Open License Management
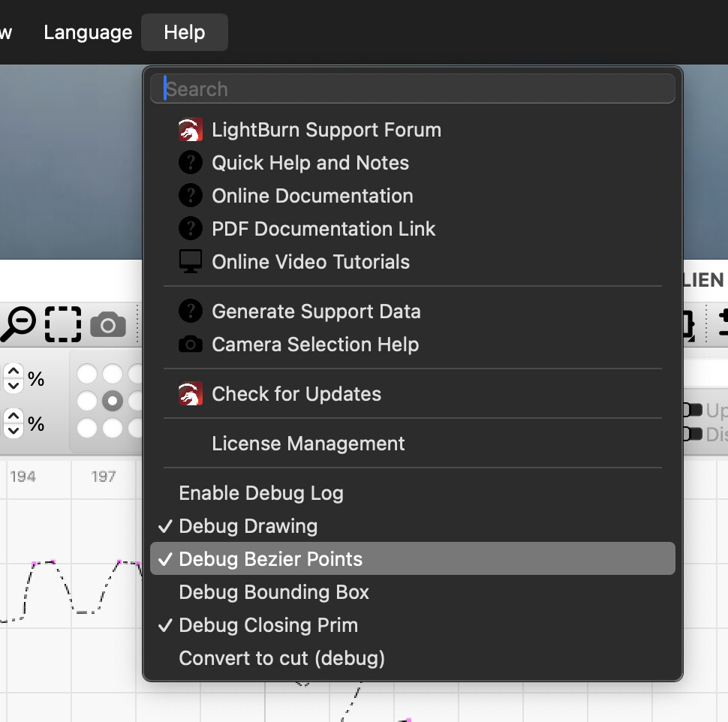Viewport: 728px width, 722px height. [412, 444]
